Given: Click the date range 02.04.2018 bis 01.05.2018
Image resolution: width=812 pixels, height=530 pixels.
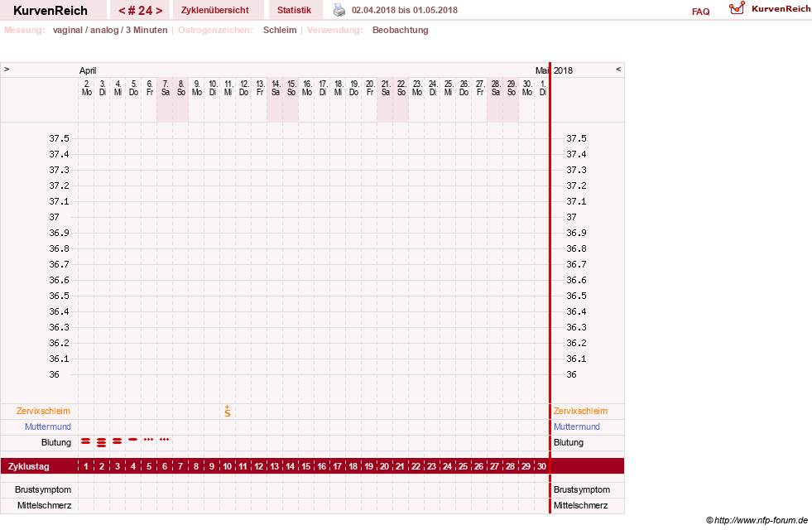Looking at the screenshot, I should point(405,10).
